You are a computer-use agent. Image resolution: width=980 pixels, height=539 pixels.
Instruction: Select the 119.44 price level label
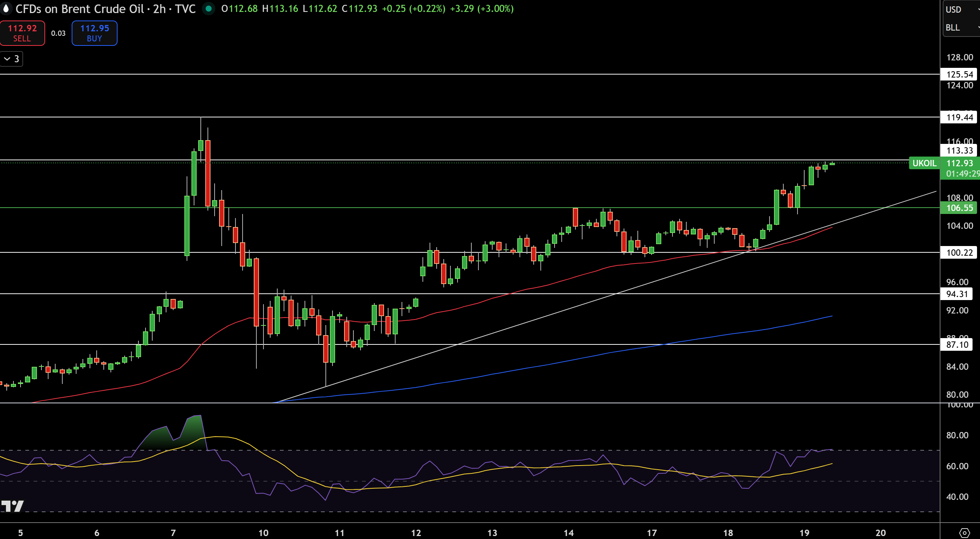tap(959, 117)
